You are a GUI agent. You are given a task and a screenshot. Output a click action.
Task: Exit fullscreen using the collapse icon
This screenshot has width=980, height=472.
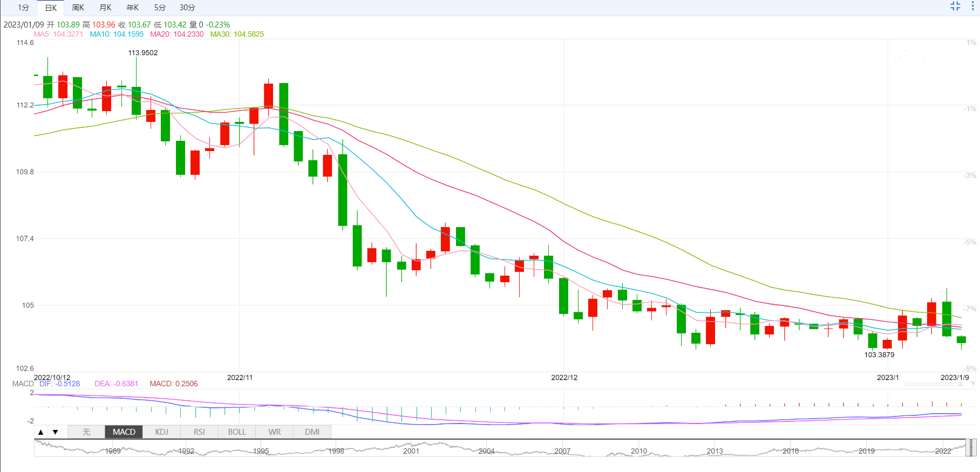[x=955, y=6]
